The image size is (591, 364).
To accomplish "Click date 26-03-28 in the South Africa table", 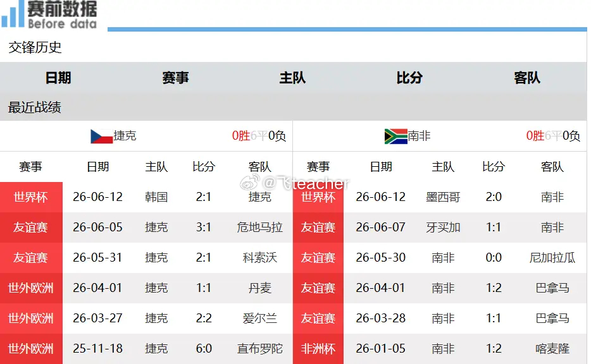I will (381, 318).
